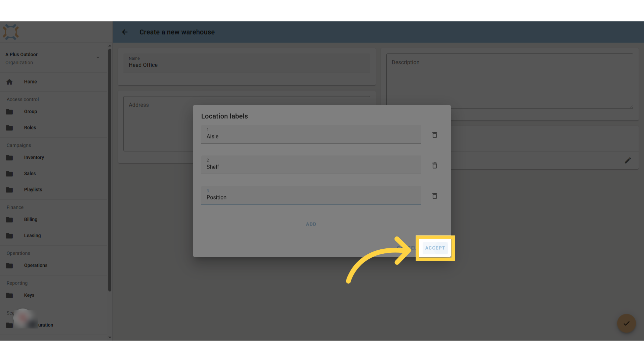Delete the Aisle location label
Screen dimensions: 644x362
[434, 135]
